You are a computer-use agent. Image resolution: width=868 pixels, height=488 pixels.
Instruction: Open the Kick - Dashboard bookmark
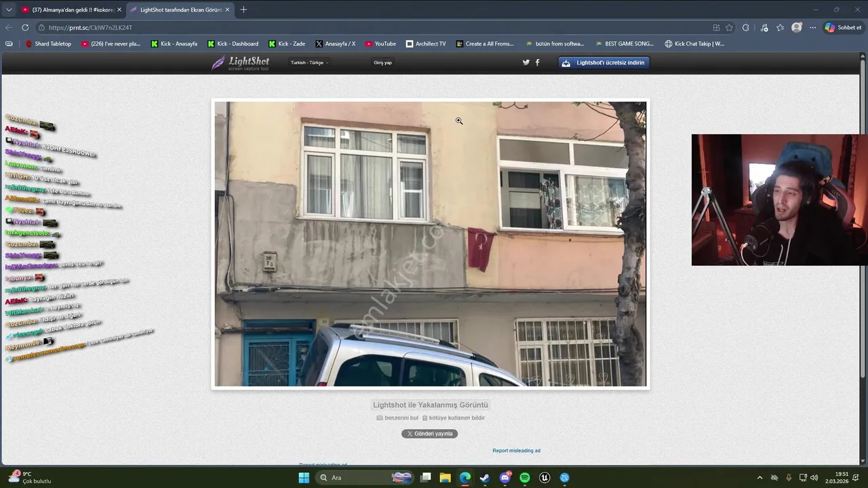click(x=233, y=44)
